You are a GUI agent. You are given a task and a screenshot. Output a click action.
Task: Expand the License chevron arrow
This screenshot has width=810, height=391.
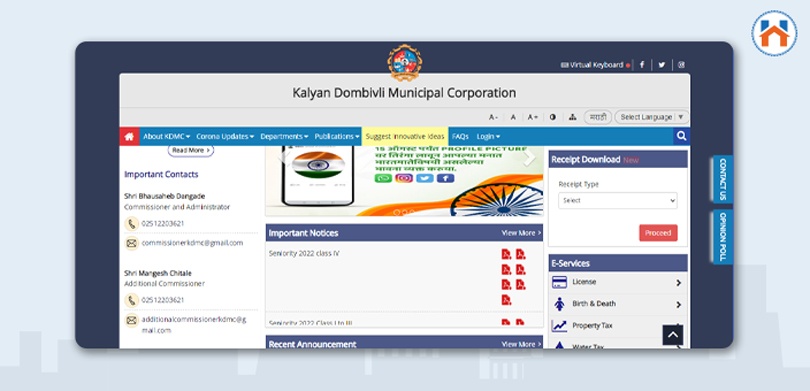point(678,283)
